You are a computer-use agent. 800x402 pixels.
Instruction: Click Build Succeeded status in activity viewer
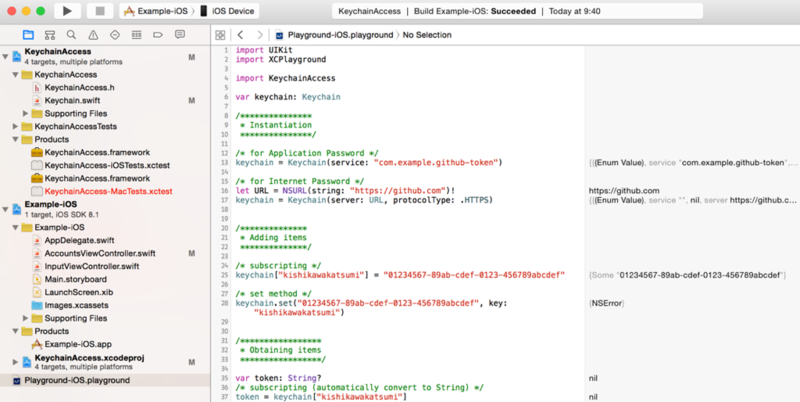pos(474,11)
